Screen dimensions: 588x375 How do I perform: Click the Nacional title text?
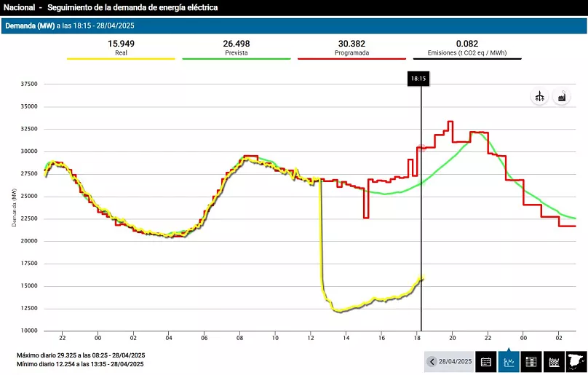[20, 8]
